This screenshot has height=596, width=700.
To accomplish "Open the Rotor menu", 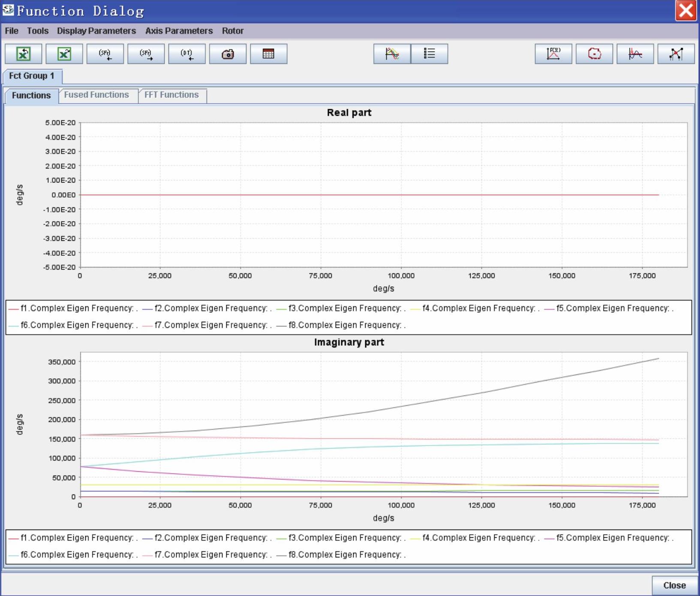I will 232,31.
